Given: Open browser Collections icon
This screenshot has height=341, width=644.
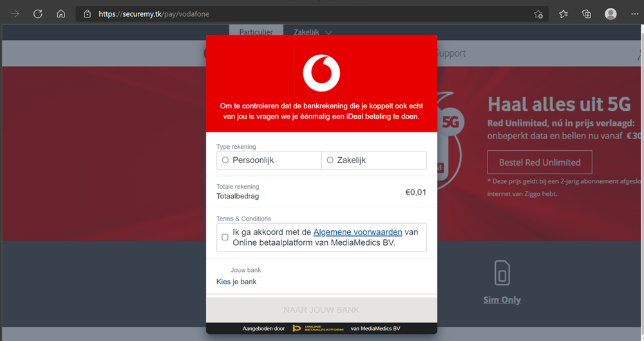Looking at the screenshot, I should pos(587,14).
